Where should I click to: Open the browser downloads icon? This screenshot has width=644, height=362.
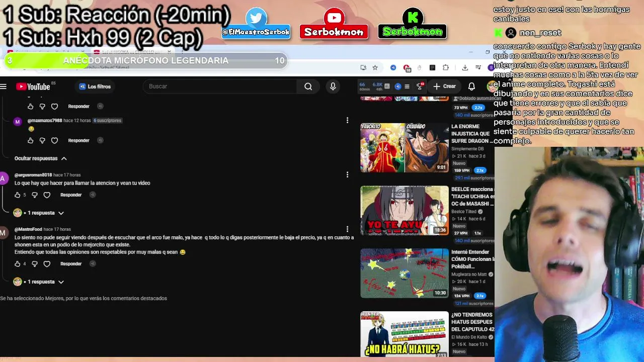click(465, 67)
